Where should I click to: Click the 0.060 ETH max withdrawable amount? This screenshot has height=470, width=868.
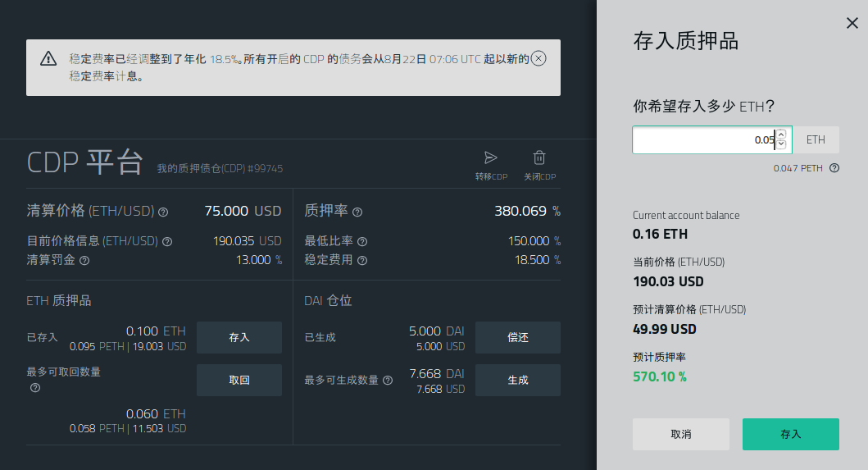tap(156, 414)
